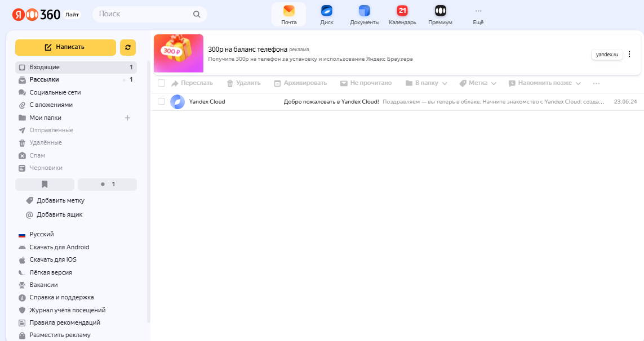Image resolution: width=644 pixels, height=341 pixels.
Task: Open Разместить рекламу link
Action: (x=60, y=335)
